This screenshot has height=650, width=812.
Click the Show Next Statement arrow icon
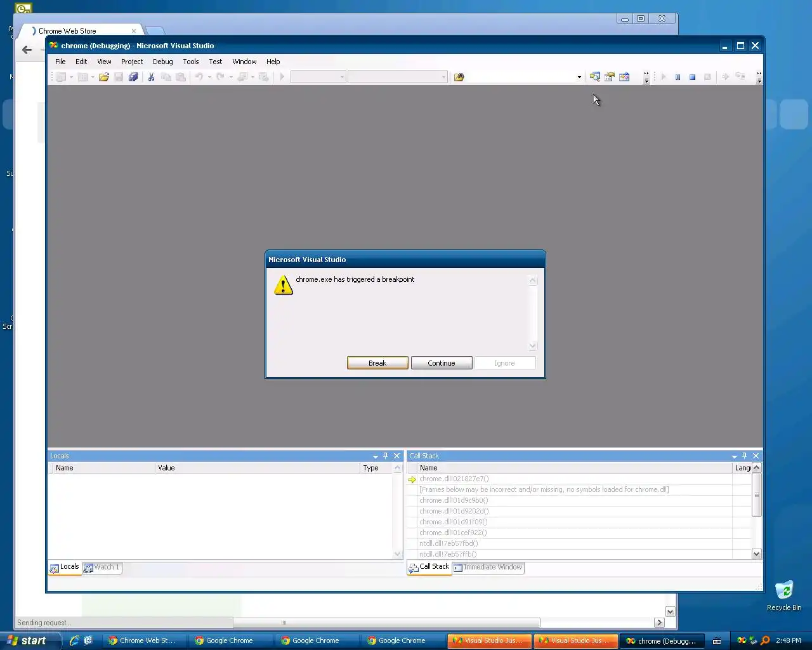point(725,77)
